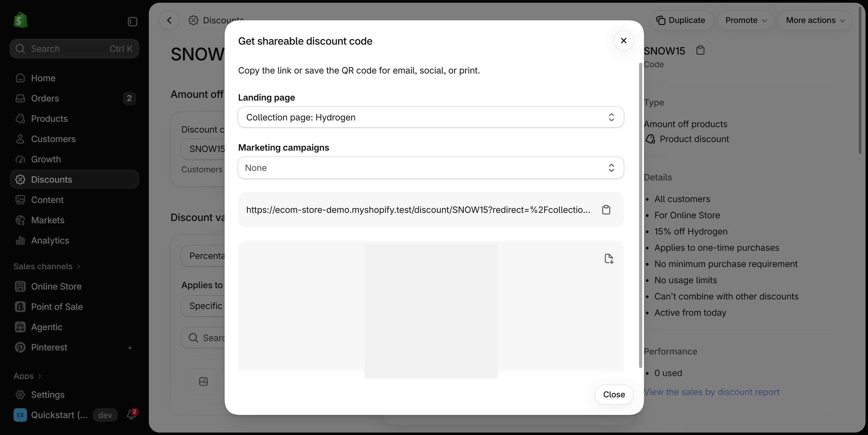This screenshot has height=435, width=868.
Task: Click the Content icon in the sidebar
Action: point(20,200)
